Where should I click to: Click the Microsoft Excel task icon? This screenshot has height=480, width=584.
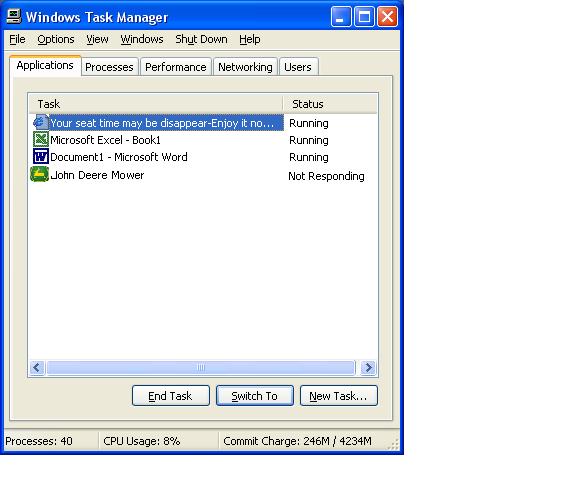tap(41, 139)
